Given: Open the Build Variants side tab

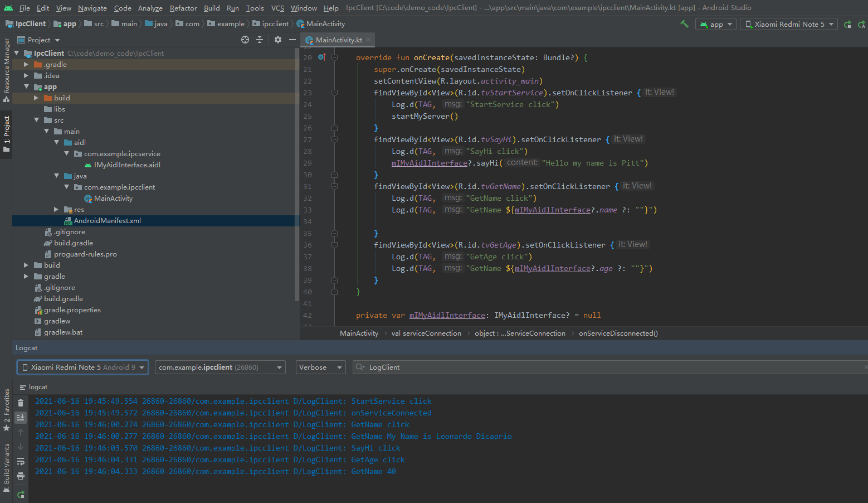Looking at the screenshot, I should click(6, 467).
